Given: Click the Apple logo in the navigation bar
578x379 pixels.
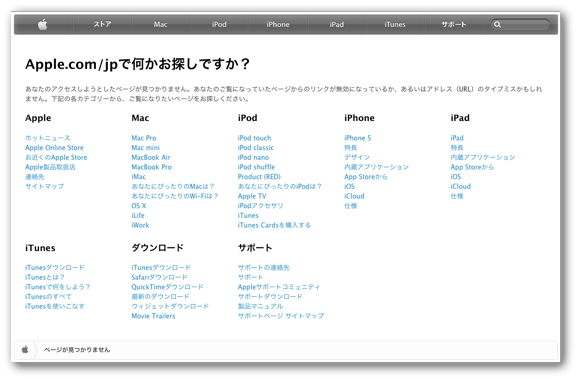Looking at the screenshot, I should point(43,24).
